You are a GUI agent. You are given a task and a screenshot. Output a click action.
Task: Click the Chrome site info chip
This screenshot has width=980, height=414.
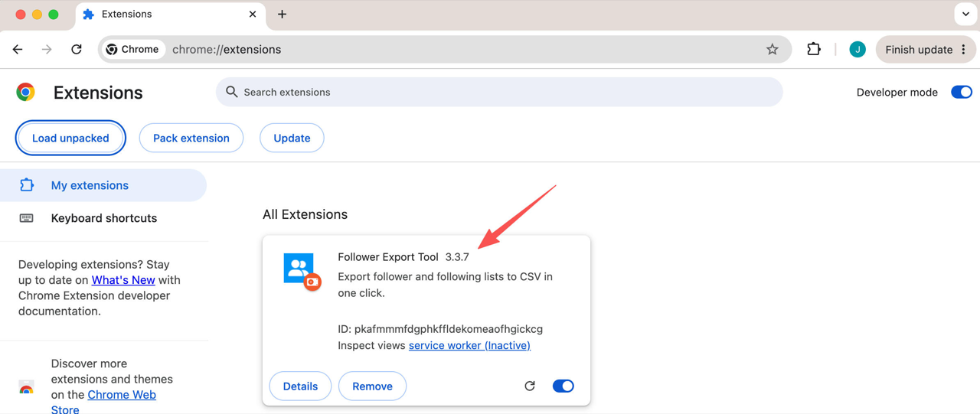(x=133, y=50)
